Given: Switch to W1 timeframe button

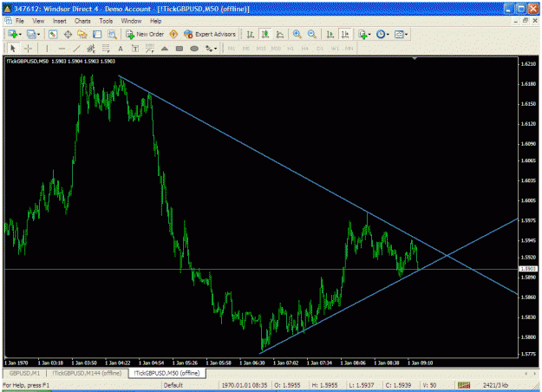Looking at the screenshot, I should pyautogui.click(x=335, y=49).
